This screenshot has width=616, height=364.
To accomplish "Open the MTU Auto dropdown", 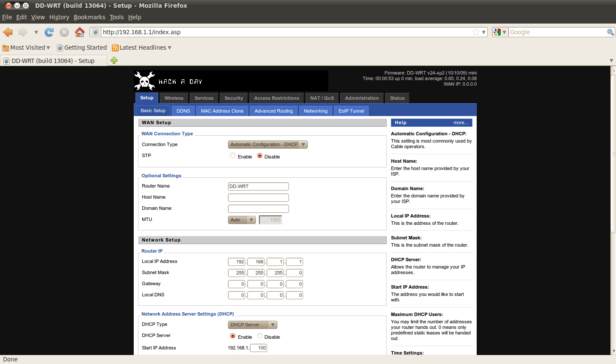I will point(242,220).
